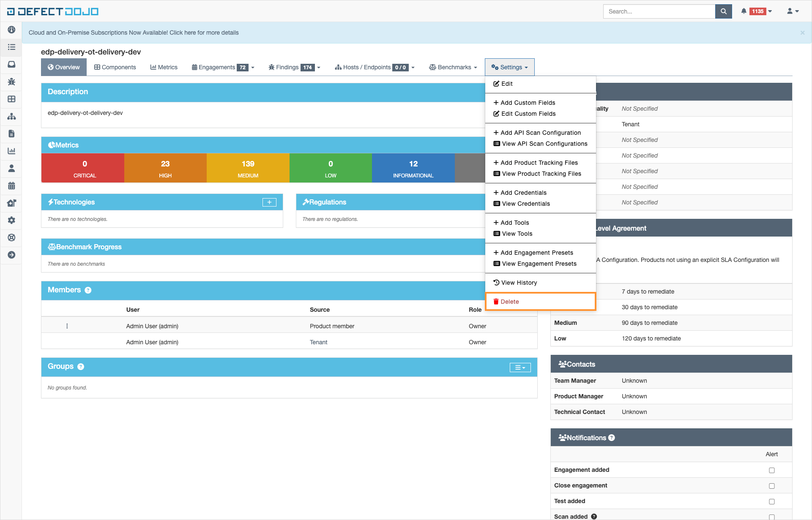This screenshot has width=812, height=520.
Task: Click the bug findings sidebar icon
Action: 11,82
